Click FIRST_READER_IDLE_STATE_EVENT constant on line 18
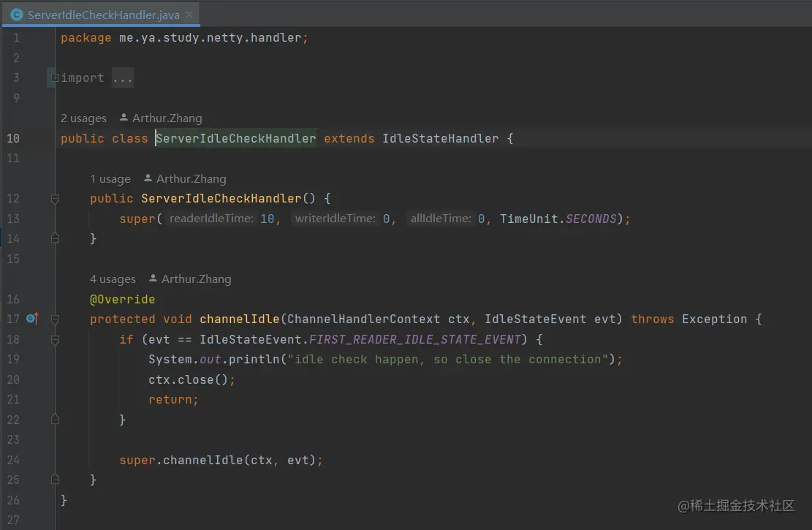 (x=415, y=339)
